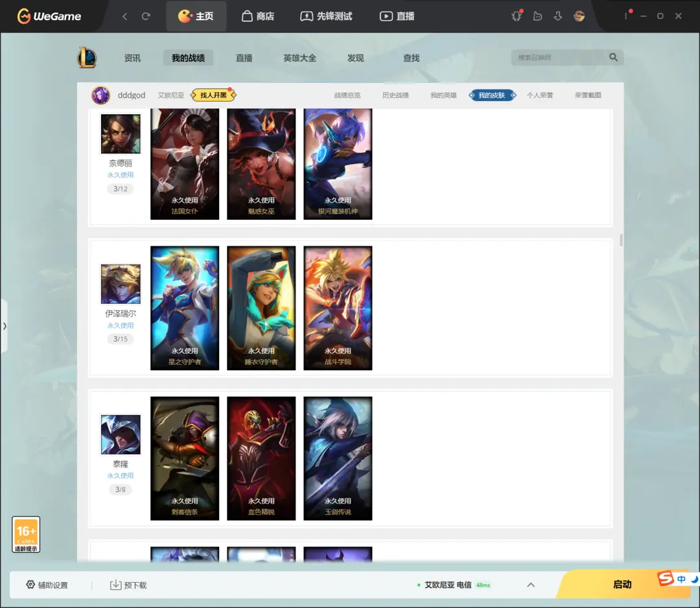Select the 艾欧尼亚 电信 server status
This screenshot has height=608, width=700.
[453, 585]
